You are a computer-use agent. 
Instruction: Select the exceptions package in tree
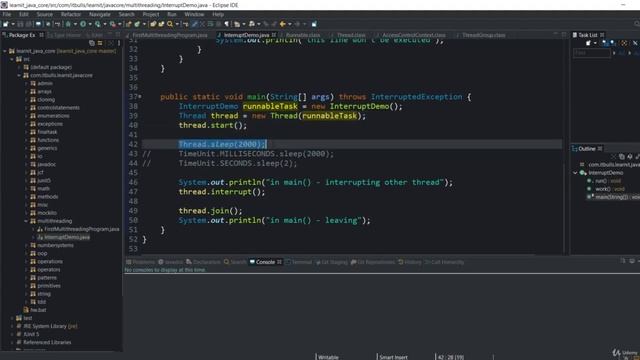pyautogui.click(x=50, y=124)
